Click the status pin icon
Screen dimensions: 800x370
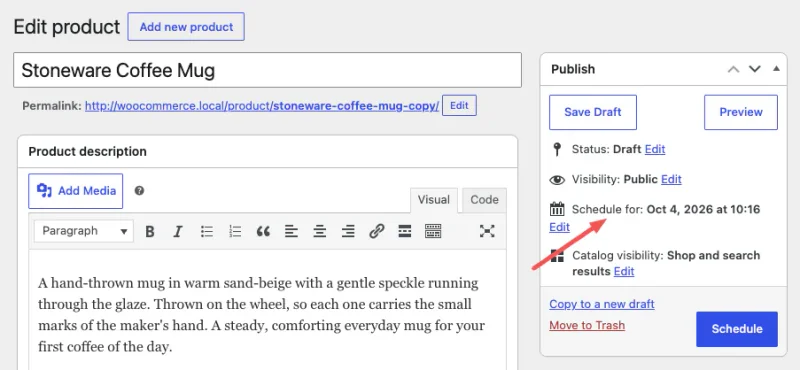click(557, 150)
